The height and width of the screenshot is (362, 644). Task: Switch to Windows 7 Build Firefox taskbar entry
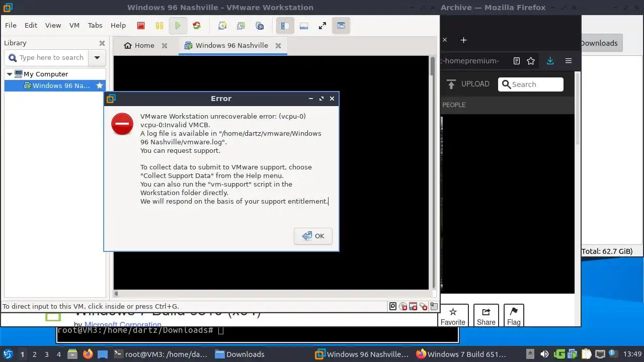click(x=461, y=354)
